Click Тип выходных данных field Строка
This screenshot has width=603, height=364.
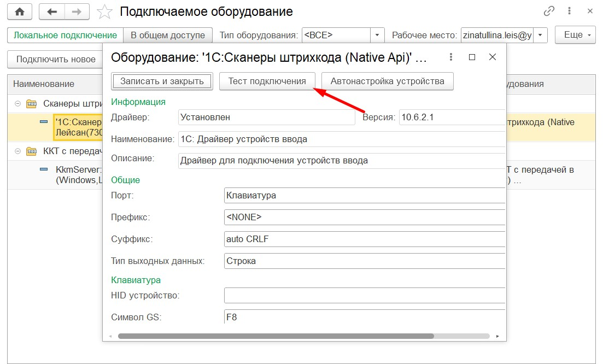pyautogui.click(x=365, y=261)
